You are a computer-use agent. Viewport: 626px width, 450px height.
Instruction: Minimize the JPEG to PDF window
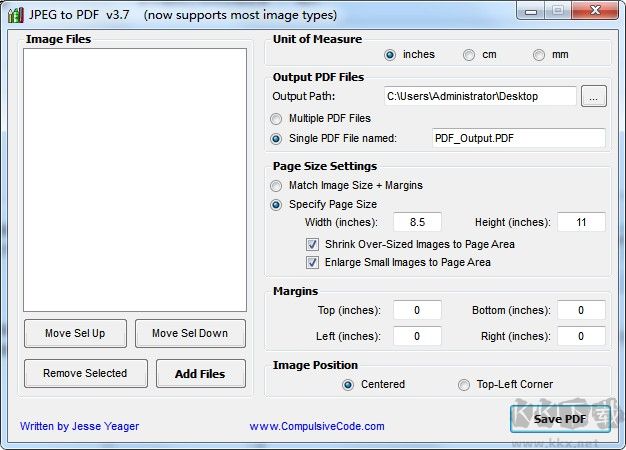coord(531,11)
